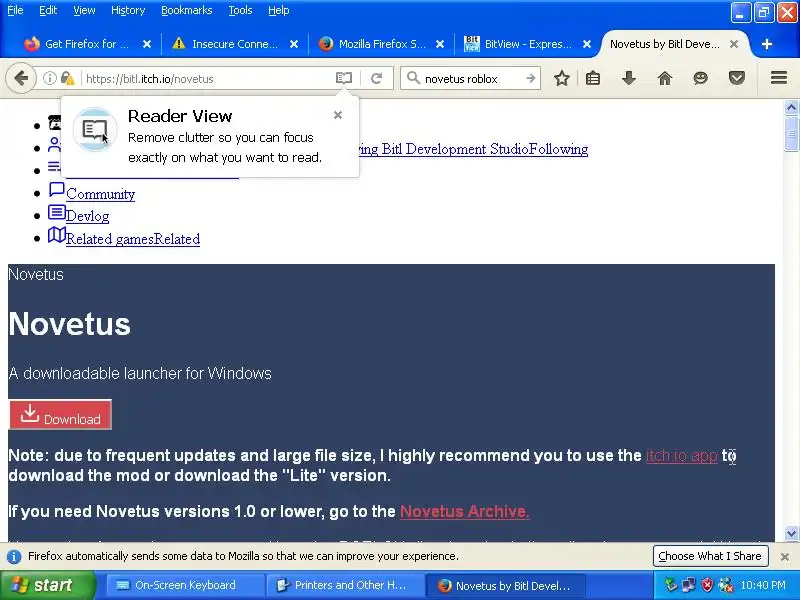Follow the itch.io app link
The image size is (800, 600).
[682, 456]
